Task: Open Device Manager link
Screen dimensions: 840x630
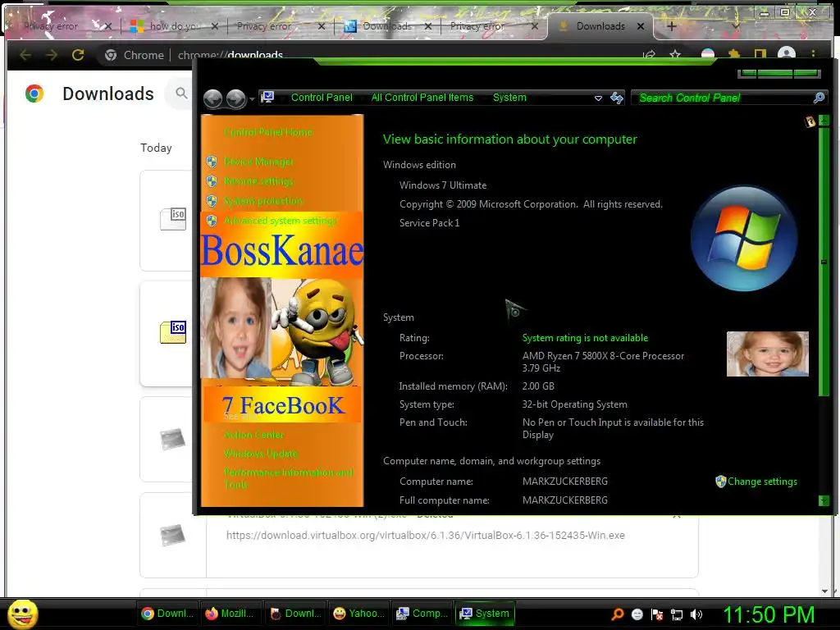Action: click(258, 162)
